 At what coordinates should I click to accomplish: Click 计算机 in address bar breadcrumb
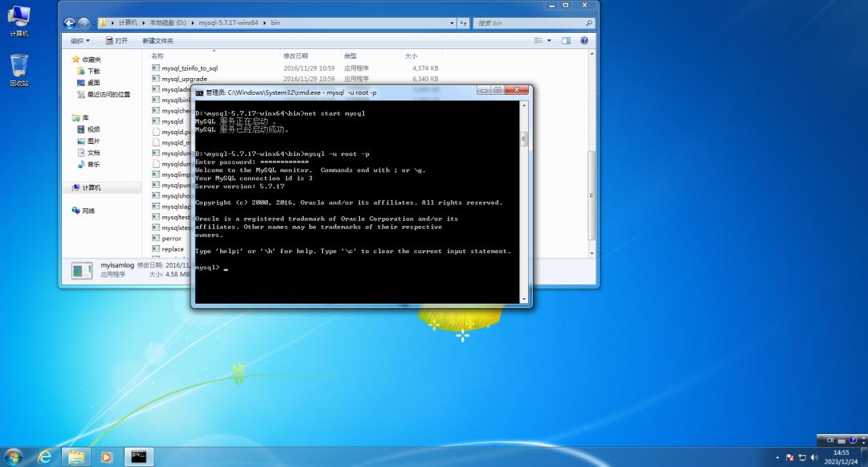[x=128, y=23]
